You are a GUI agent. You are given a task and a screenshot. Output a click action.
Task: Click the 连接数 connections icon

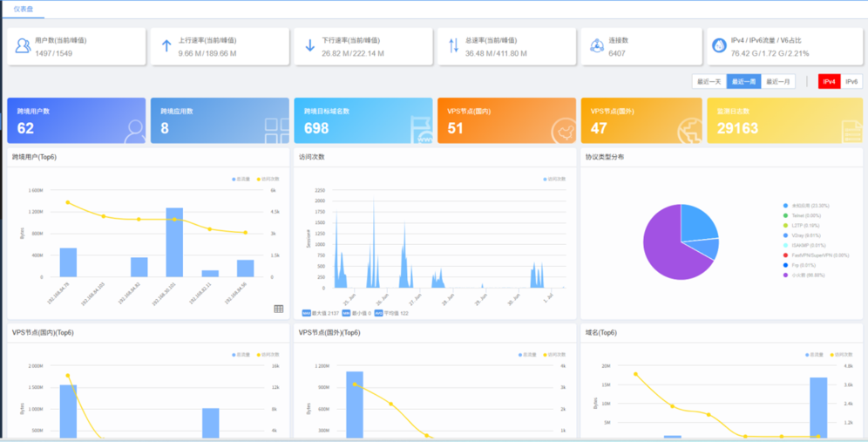click(596, 46)
